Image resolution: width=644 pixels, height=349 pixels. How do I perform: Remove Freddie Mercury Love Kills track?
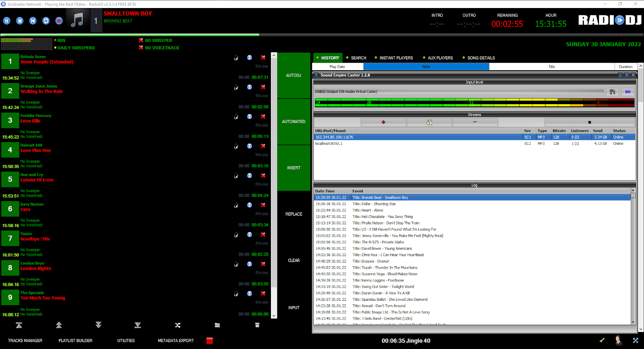(263, 117)
